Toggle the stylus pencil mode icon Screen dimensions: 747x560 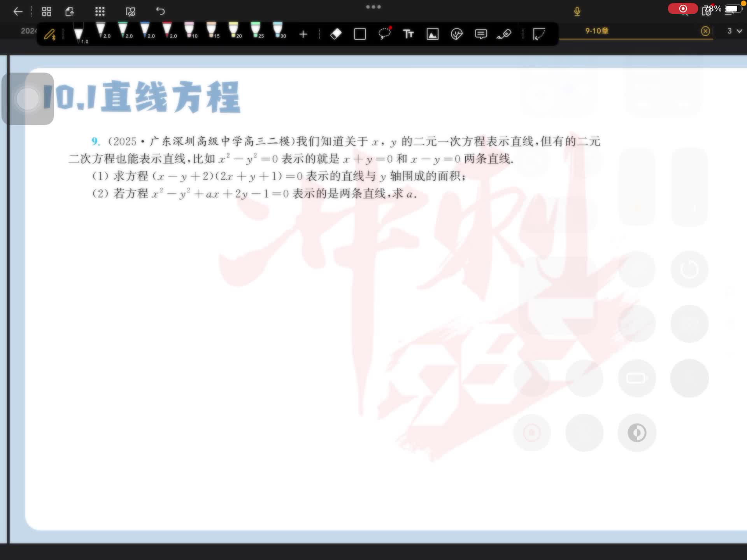pyautogui.click(x=50, y=35)
